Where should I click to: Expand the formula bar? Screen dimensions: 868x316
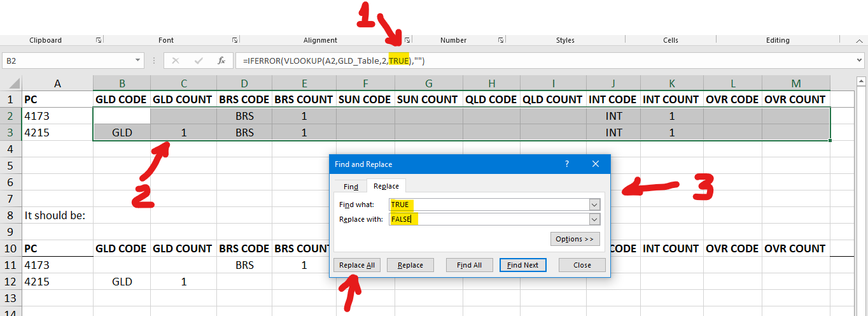860,61
